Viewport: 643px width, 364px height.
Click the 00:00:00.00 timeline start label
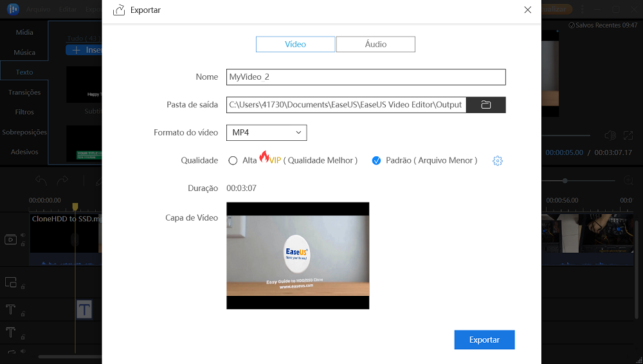click(45, 201)
